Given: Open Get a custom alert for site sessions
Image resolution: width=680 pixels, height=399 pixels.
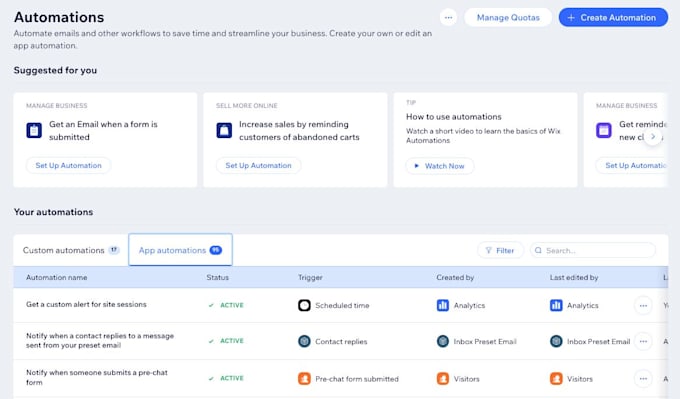Looking at the screenshot, I should tap(86, 304).
